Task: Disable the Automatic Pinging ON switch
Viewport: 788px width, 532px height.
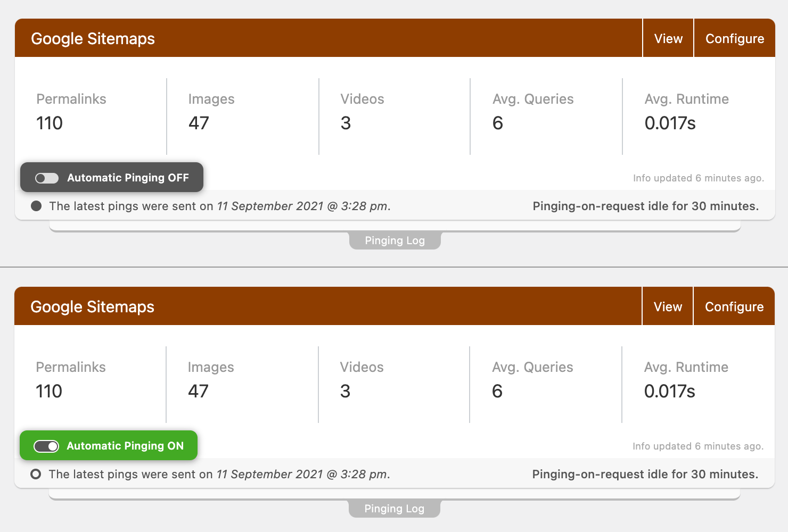Action: coord(46,446)
